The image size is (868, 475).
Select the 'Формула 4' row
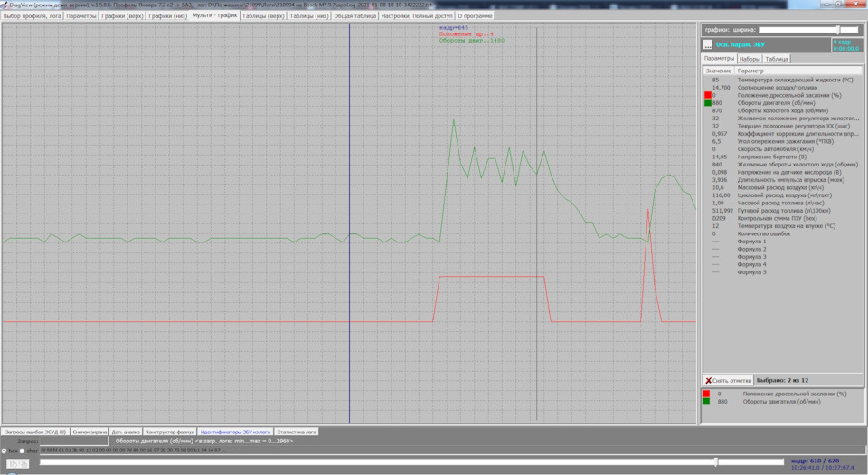pyautogui.click(x=783, y=264)
